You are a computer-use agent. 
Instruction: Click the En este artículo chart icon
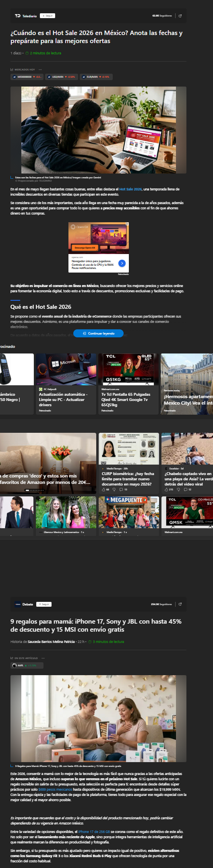(12, 658)
